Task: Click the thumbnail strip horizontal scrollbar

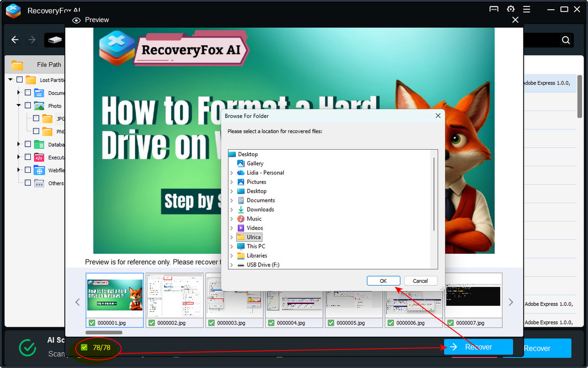Action: [104, 332]
